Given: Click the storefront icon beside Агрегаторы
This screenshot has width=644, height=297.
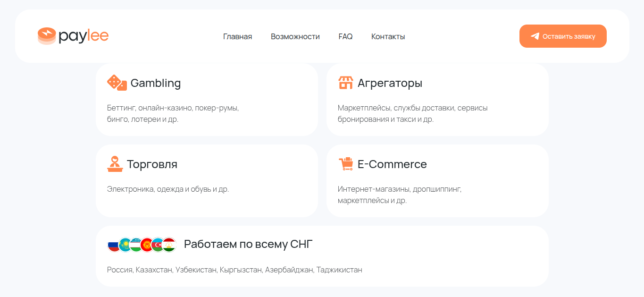Looking at the screenshot, I should tap(345, 83).
